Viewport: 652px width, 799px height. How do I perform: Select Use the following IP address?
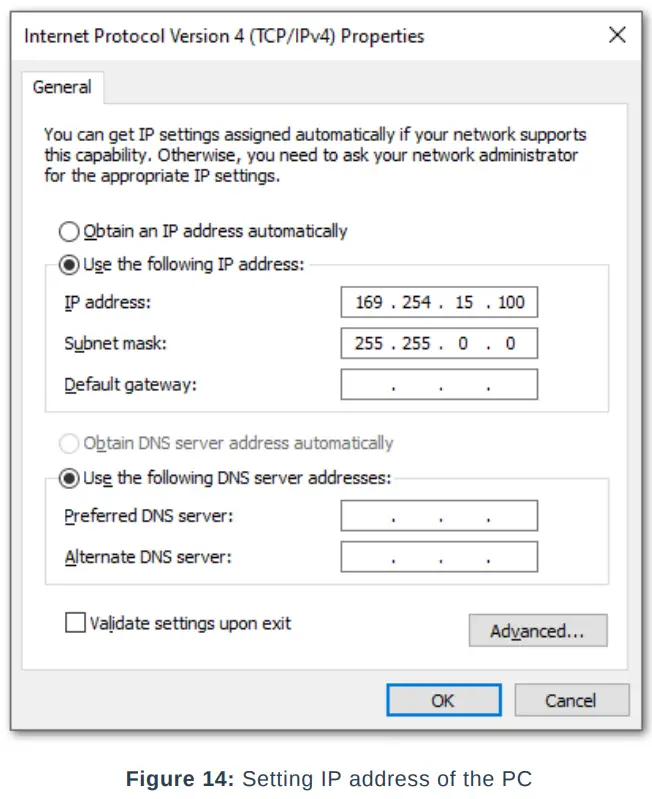pos(69,265)
